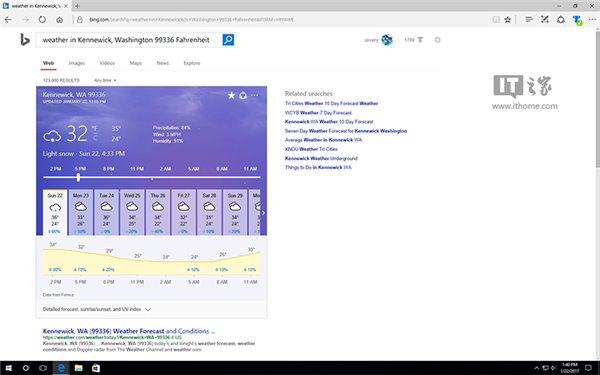This screenshot has height=375, width=600.
Task: Open Bing settings gear icon
Action: 437,40
